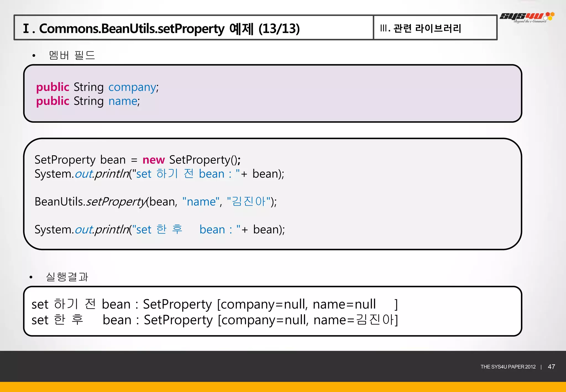Click the bullet heading '실행결과'
The height and width of the screenshot is (392, 566).
67,277
